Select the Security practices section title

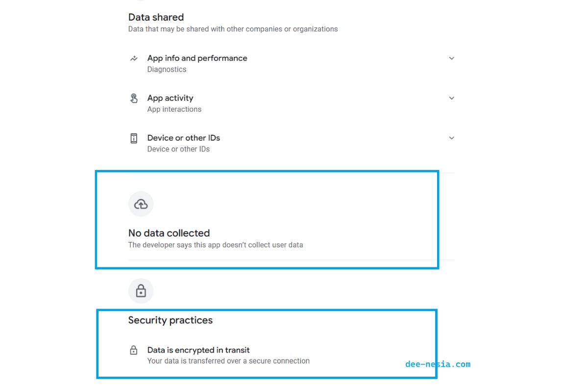[x=170, y=320]
